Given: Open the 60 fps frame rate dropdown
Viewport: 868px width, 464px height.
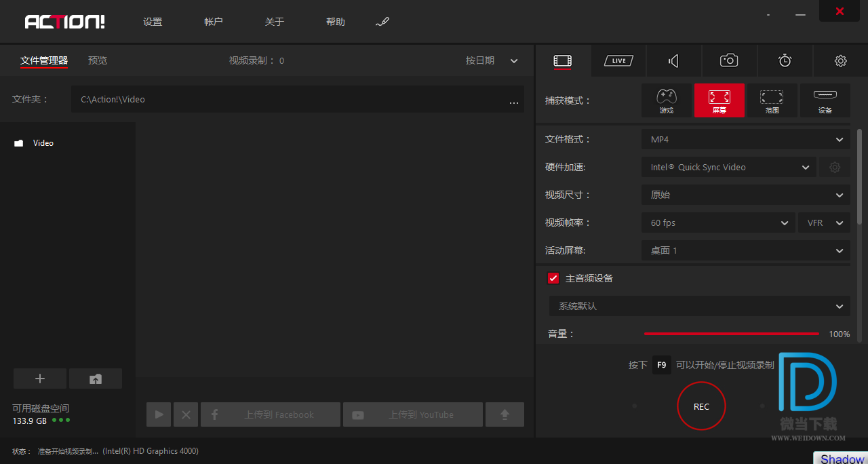Looking at the screenshot, I should [718, 223].
